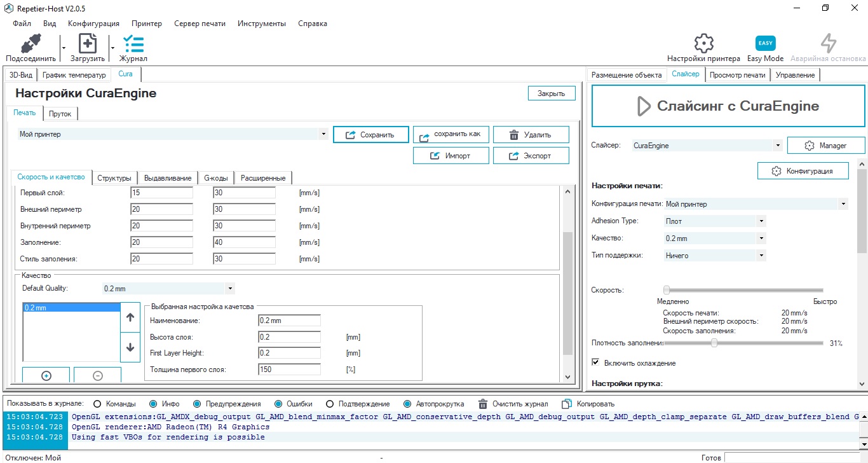868x463 pixels.
Task: Open the slicer Manager button
Action: pyautogui.click(x=826, y=146)
